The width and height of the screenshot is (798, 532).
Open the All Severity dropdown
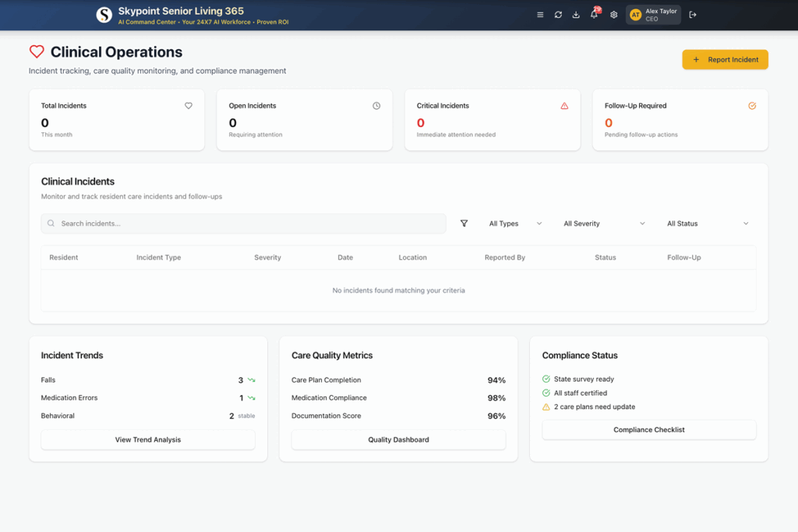click(x=604, y=224)
